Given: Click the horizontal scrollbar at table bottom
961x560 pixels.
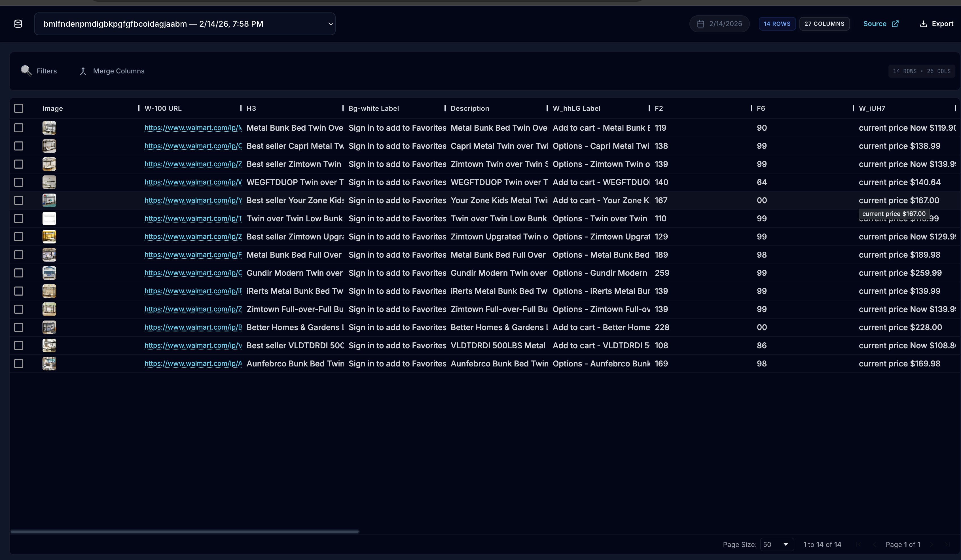Looking at the screenshot, I should coord(185,531).
